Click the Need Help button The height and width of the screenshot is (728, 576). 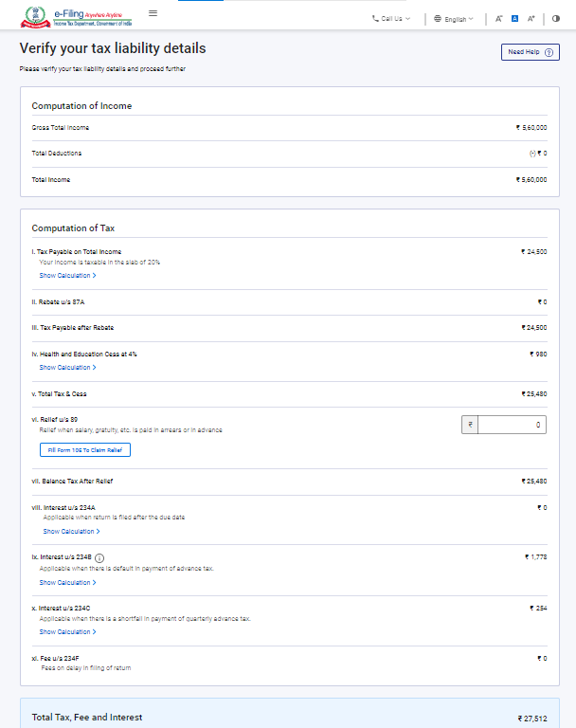(530, 52)
